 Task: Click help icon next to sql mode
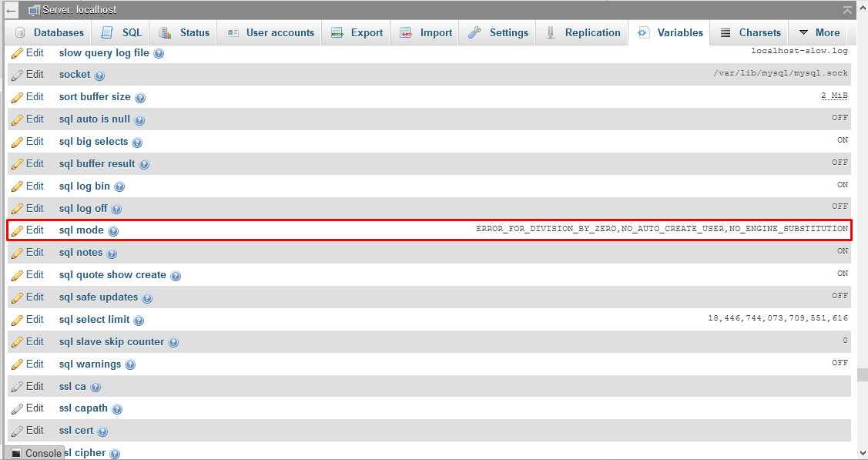point(113,231)
